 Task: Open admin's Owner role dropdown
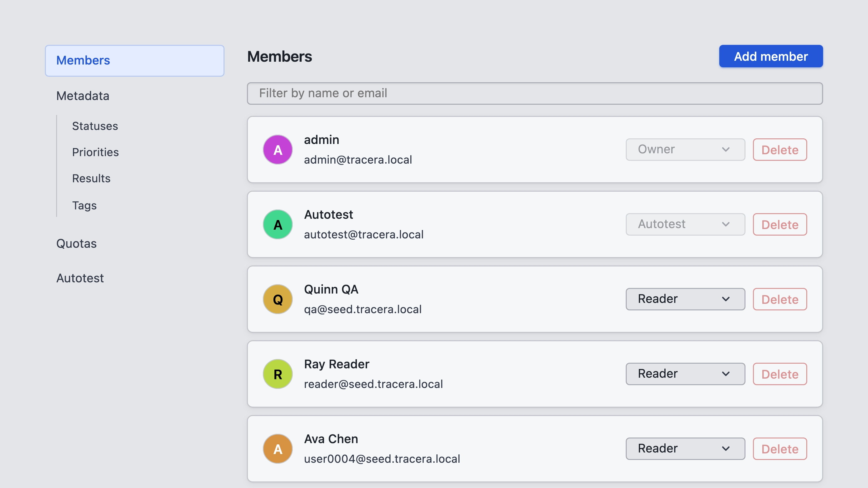pos(685,150)
